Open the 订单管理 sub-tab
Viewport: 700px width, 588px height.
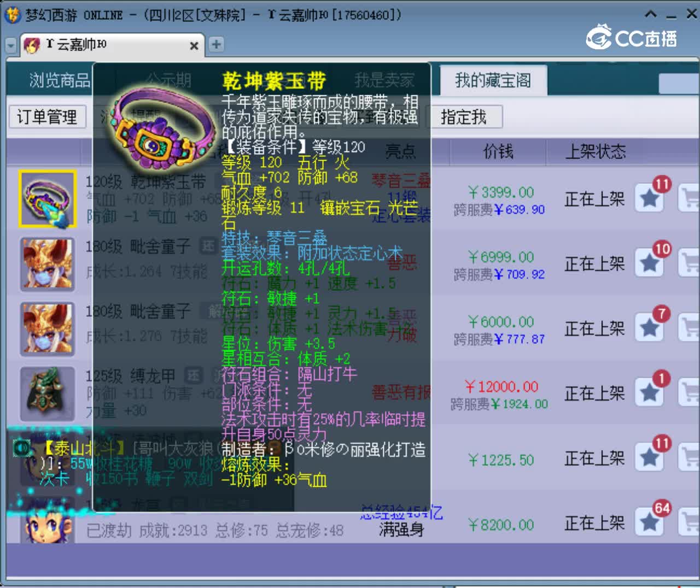click(x=47, y=116)
